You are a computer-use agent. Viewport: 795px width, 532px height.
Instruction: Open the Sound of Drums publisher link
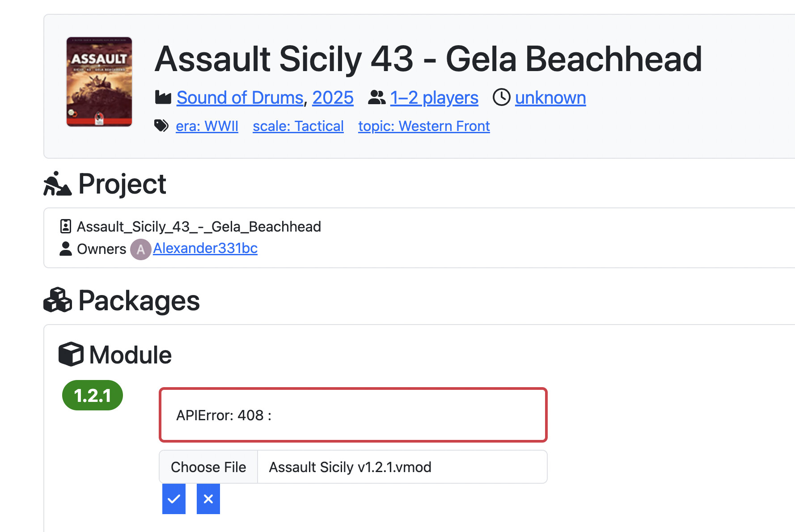pyautogui.click(x=240, y=97)
